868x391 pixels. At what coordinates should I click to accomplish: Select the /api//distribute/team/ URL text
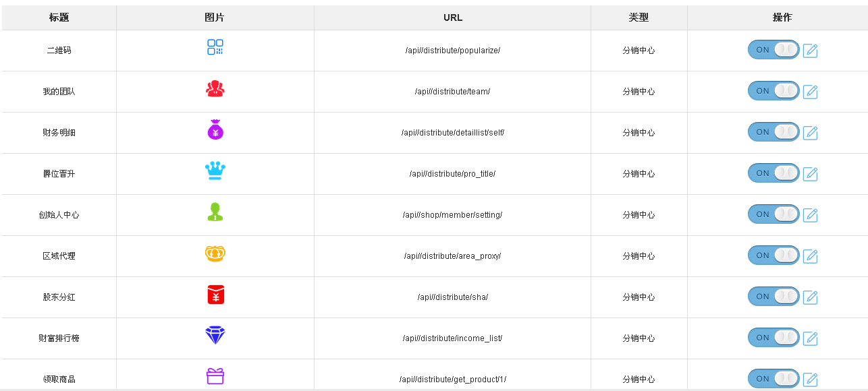click(x=452, y=92)
